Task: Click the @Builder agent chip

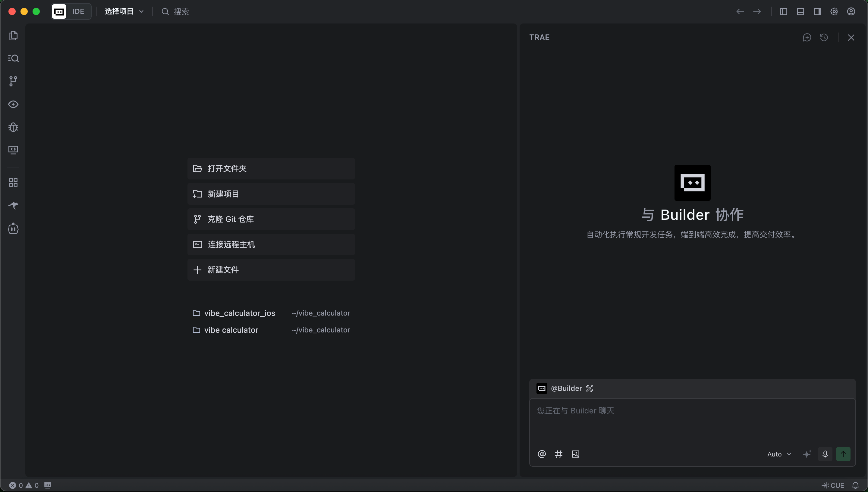Action: pyautogui.click(x=559, y=388)
